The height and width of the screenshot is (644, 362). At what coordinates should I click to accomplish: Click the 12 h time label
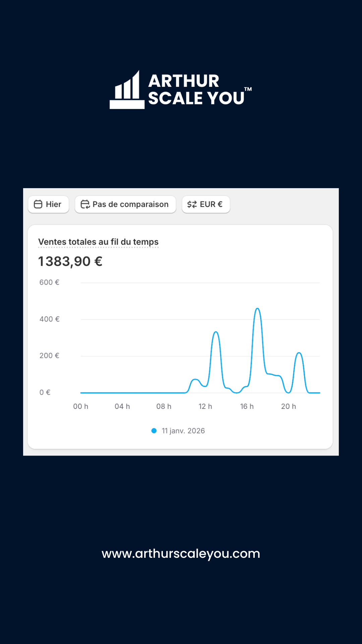pos(205,407)
